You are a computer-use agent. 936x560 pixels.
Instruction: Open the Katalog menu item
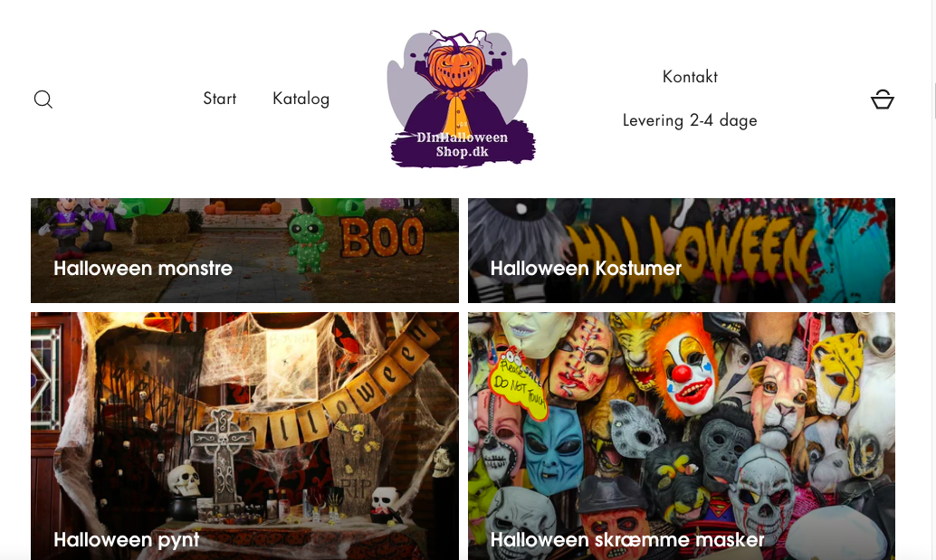[x=301, y=99]
